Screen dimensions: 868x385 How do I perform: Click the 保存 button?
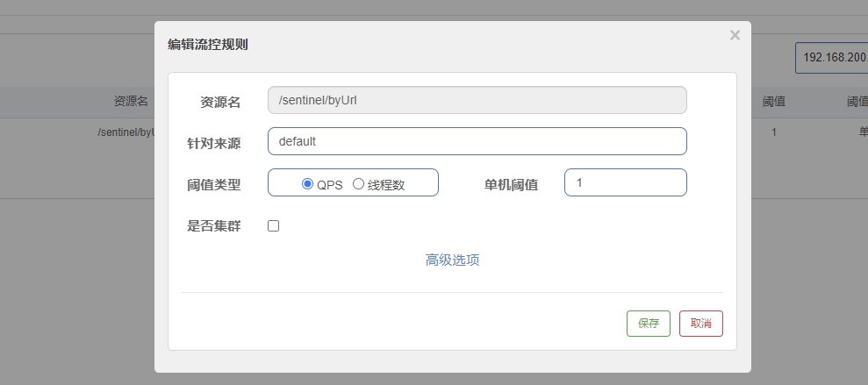[648, 324]
